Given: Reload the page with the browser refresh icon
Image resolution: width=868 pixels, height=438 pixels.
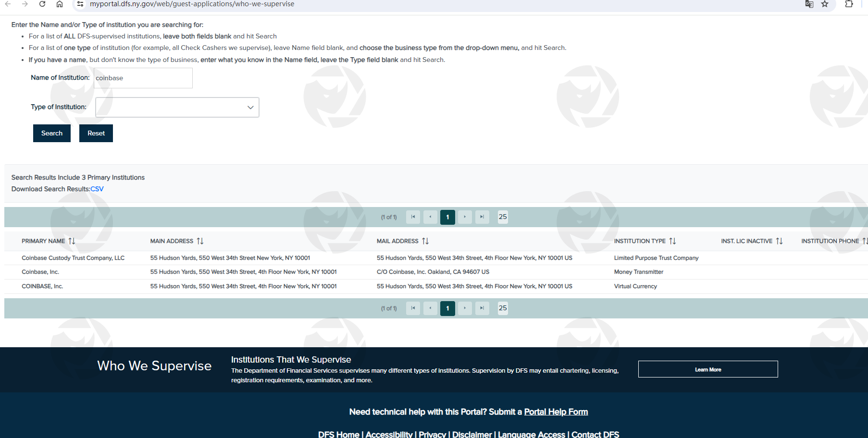Looking at the screenshot, I should [42, 4].
